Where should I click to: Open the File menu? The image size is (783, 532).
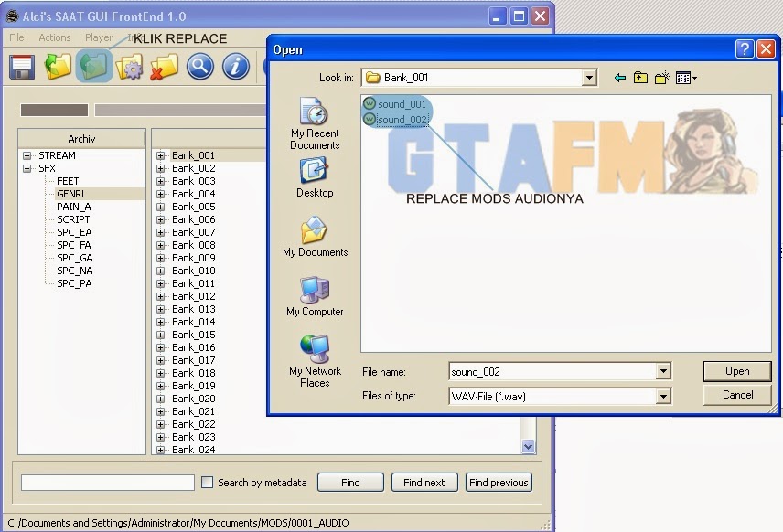click(x=16, y=37)
